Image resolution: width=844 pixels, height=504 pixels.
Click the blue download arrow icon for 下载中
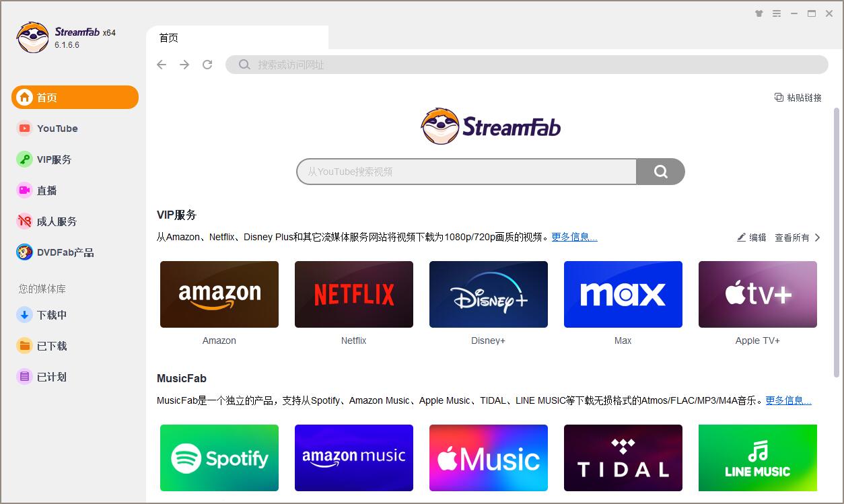point(24,315)
